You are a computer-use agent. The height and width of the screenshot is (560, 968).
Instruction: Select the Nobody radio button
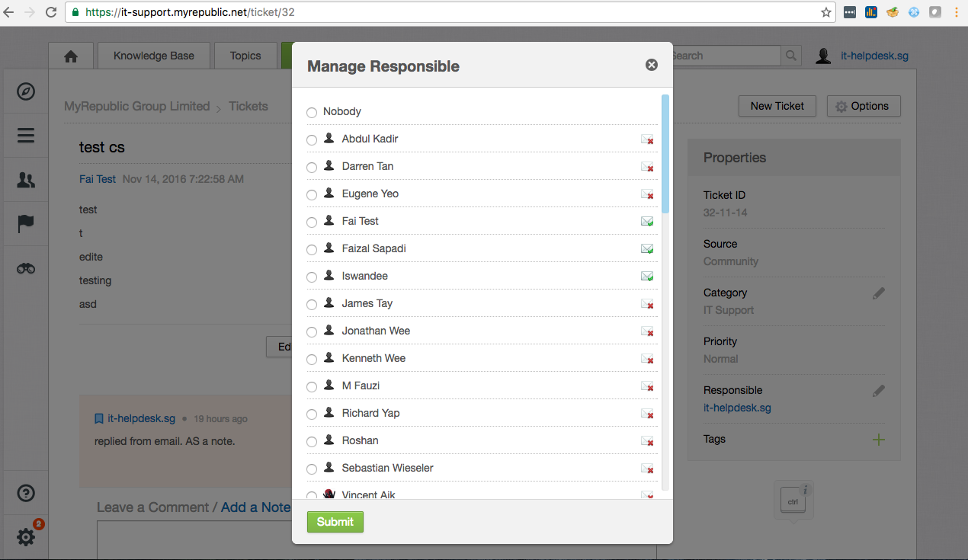[312, 113]
